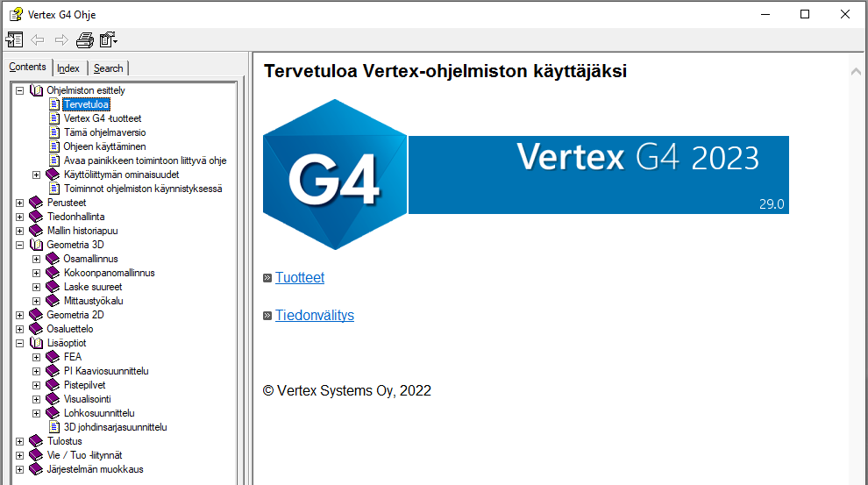Open the Options toolbar dropdown icon
This screenshot has width=868, height=485.
pos(109,39)
